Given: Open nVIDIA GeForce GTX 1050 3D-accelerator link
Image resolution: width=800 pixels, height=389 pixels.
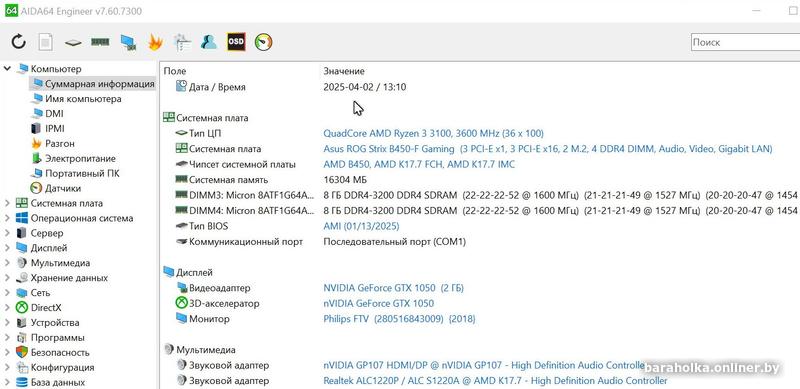Looking at the screenshot, I should 379,303.
